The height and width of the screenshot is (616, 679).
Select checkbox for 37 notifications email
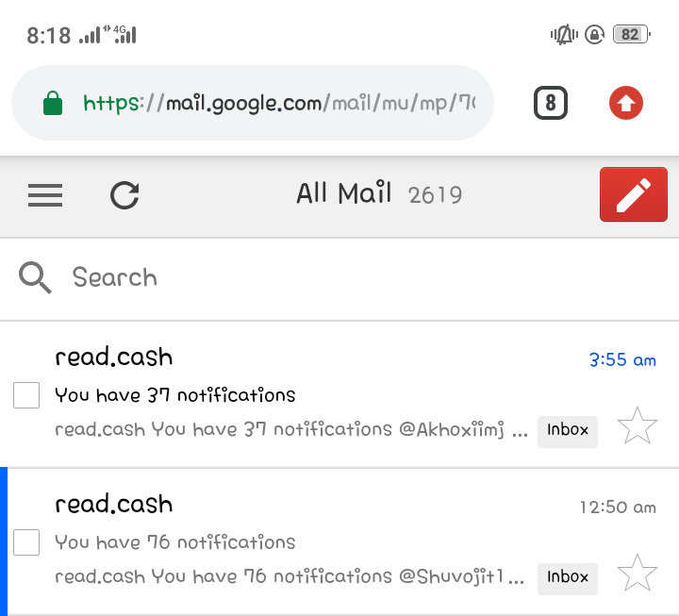(x=26, y=395)
